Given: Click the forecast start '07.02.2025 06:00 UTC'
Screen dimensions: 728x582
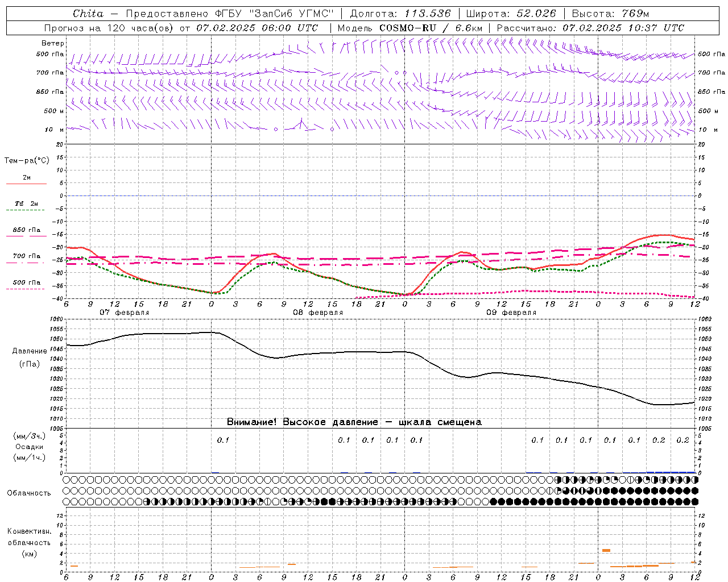Looking at the screenshot, I should 257,28.
